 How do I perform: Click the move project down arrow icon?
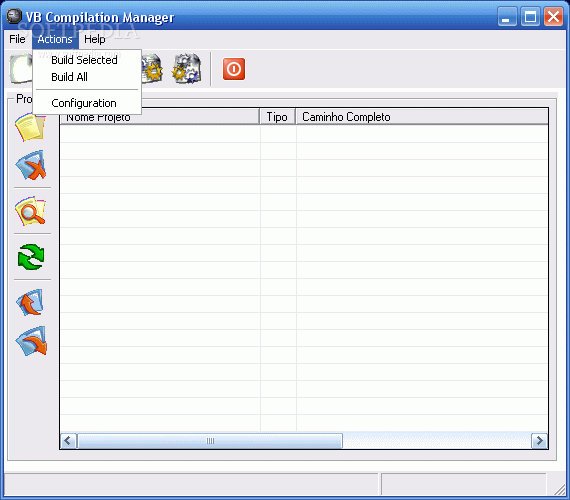tap(31, 341)
